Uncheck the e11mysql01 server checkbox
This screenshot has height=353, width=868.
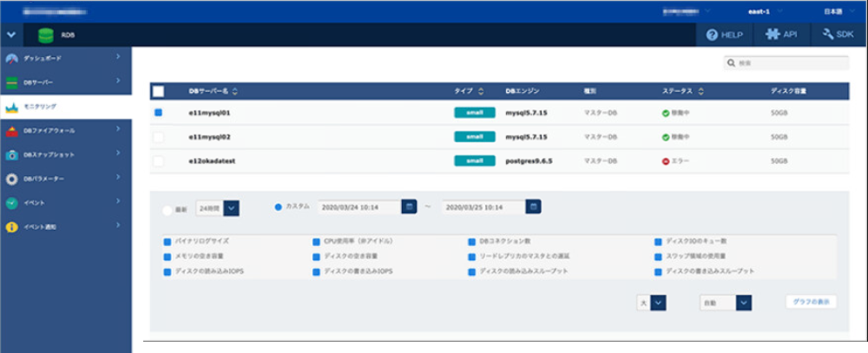click(158, 113)
